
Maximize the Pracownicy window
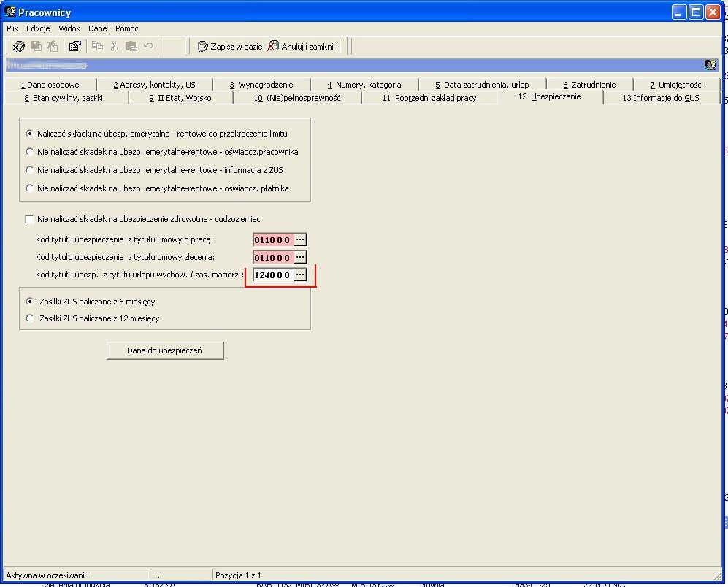pos(696,12)
